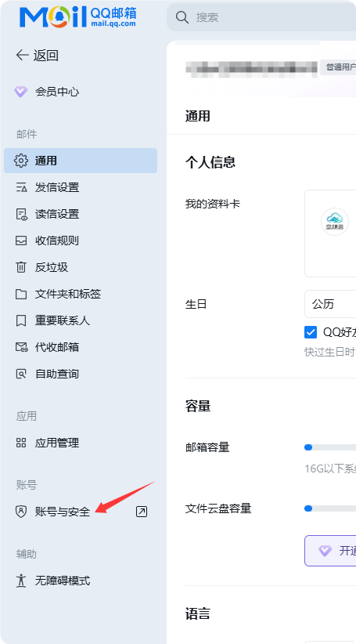Click the external link icon beside 账号与安全
Screen dimensions: 356x644
click(x=142, y=512)
